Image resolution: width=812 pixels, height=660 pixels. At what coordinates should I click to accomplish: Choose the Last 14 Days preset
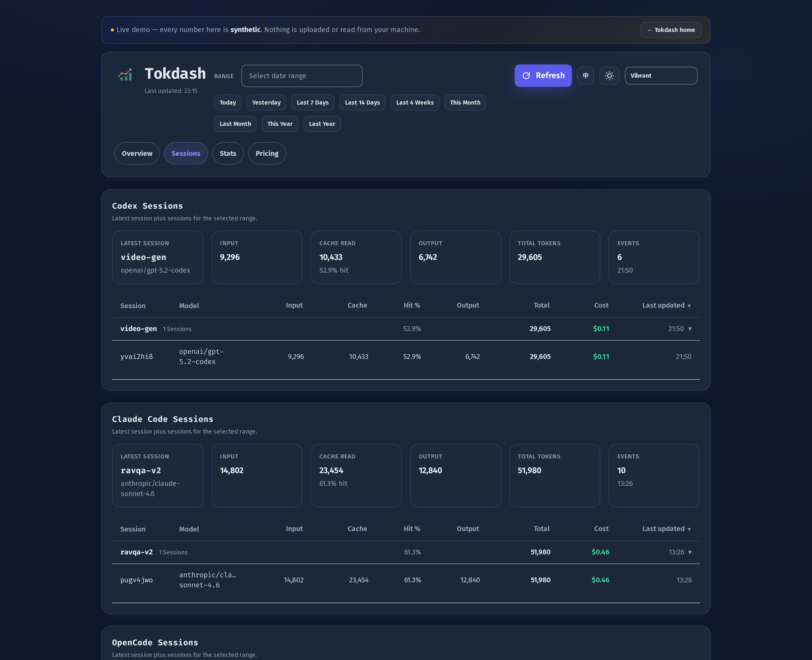(x=363, y=103)
